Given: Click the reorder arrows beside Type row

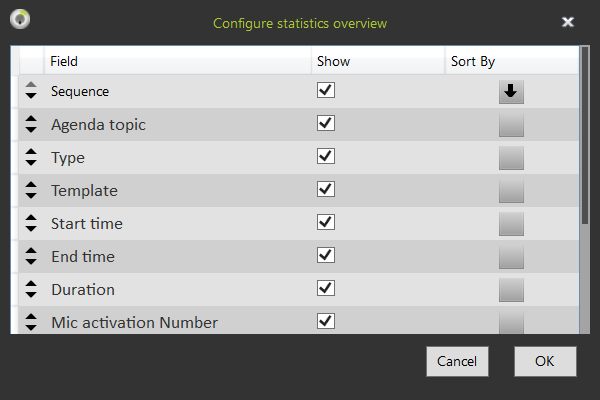Looking at the screenshot, I should click(31, 157).
